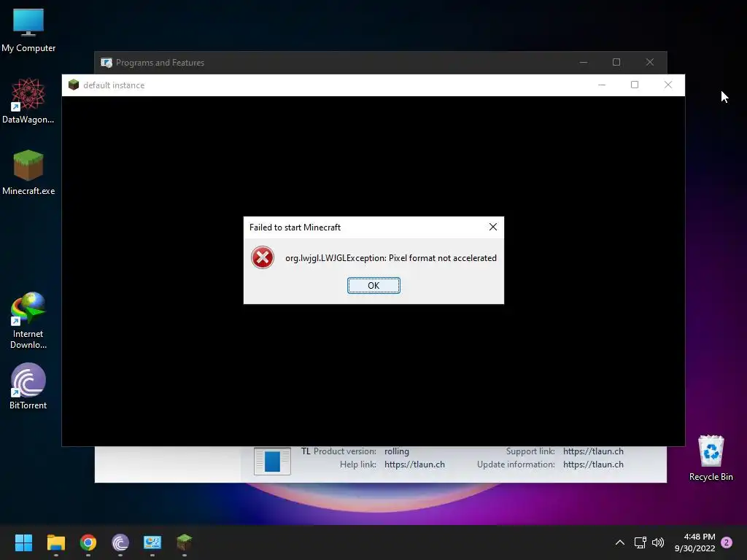The height and width of the screenshot is (560, 747).
Task: Switch to Programs and Features taskbar icon
Action: coord(152,542)
